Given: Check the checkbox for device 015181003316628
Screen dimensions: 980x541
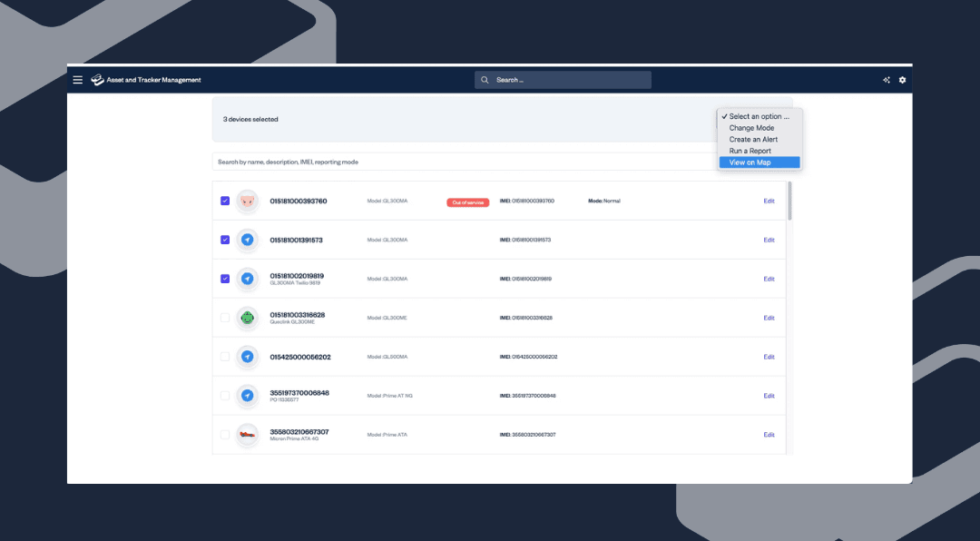Looking at the screenshot, I should coord(225,318).
